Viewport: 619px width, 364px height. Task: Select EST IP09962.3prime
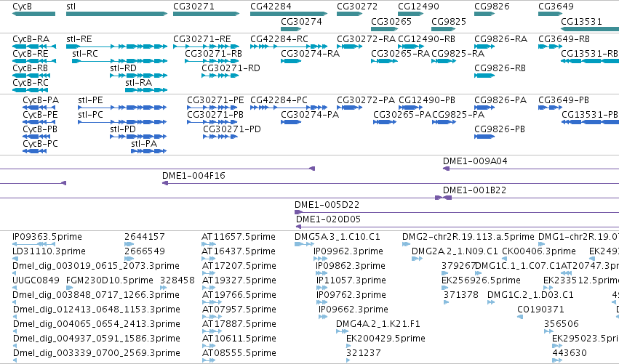point(320,259)
